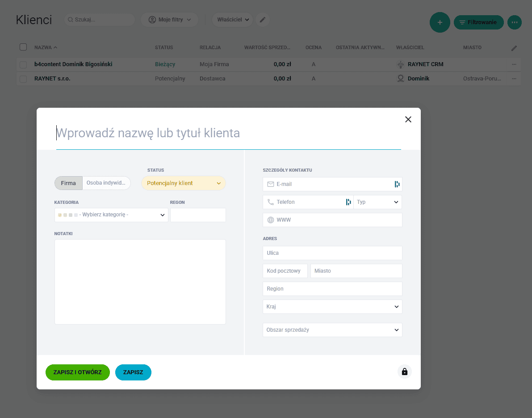
Task: Open row actions for RAYNET s.r.o.
Action: tap(514, 79)
